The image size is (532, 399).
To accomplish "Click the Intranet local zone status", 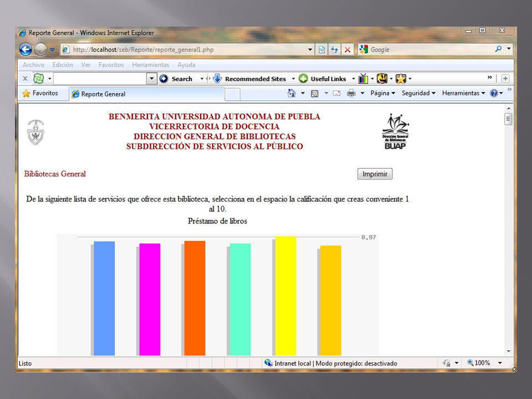I will (330, 364).
